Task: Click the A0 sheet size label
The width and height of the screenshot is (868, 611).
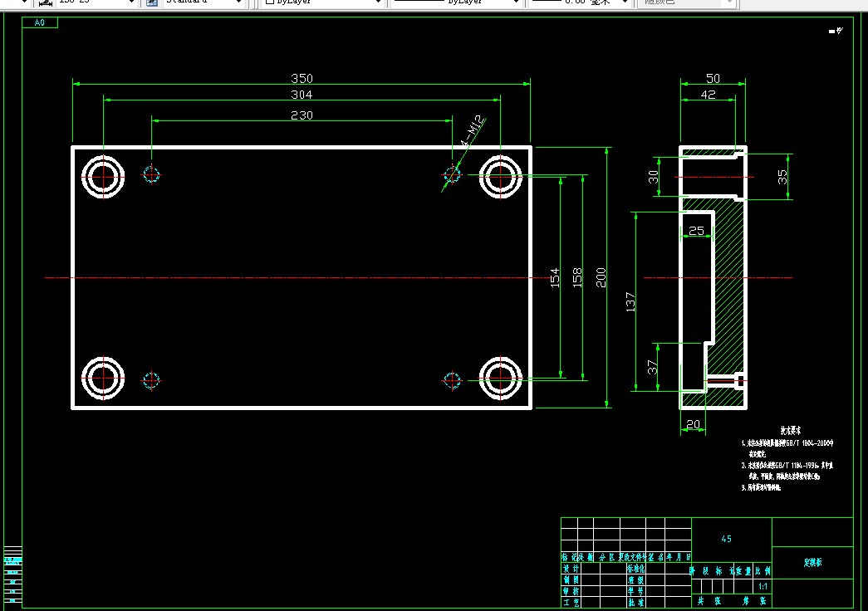Action: coord(39,22)
